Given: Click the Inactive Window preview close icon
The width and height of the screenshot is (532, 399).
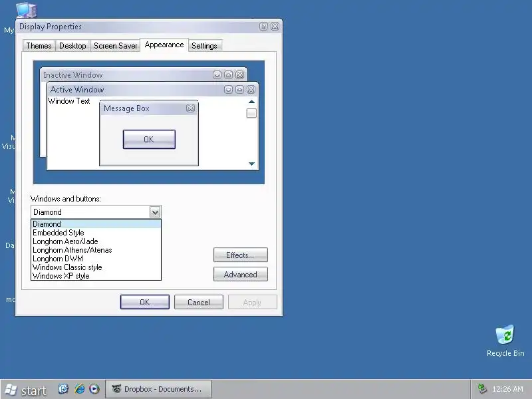Looking at the screenshot, I should [240, 74].
